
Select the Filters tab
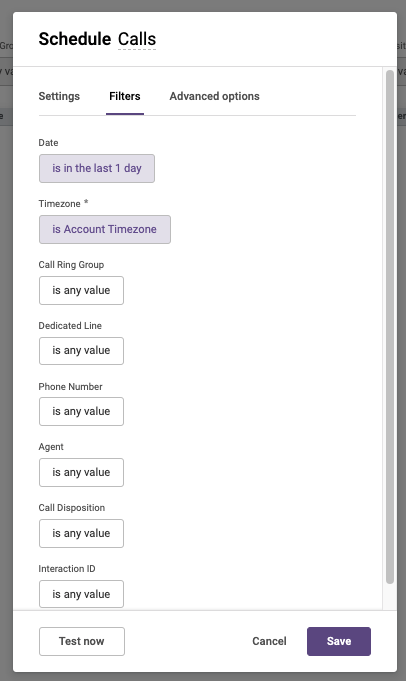(125, 96)
